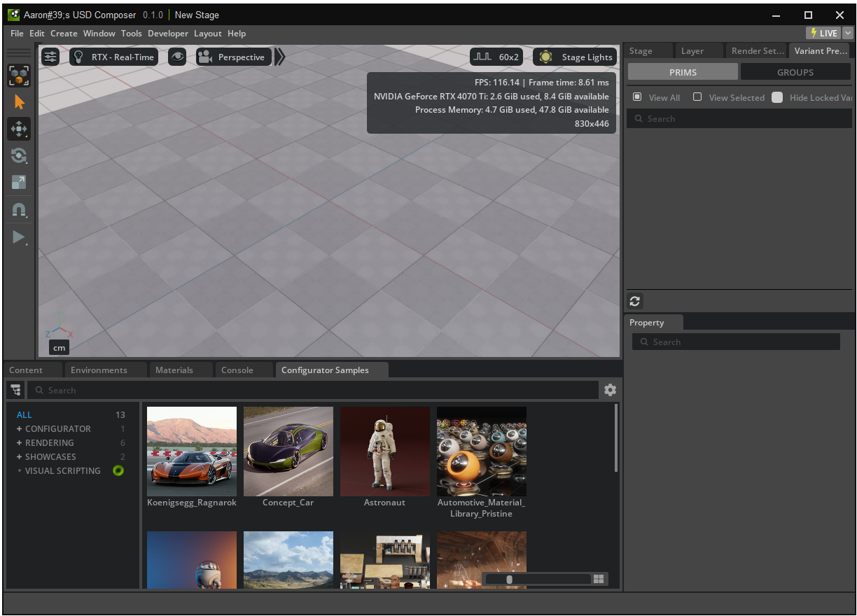This screenshot has width=857, height=616.
Task: Expand the LIVE dropdown chevron
Action: point(847,32)
